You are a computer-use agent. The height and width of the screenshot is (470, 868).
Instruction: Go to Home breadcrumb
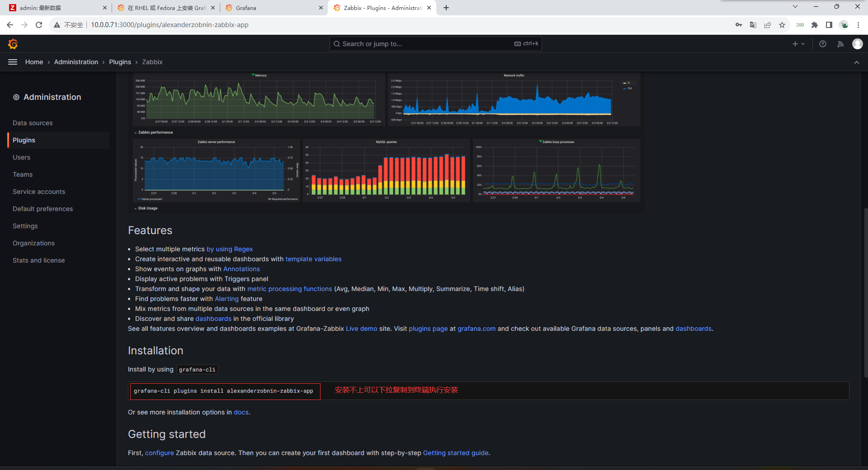click(34, 62)
